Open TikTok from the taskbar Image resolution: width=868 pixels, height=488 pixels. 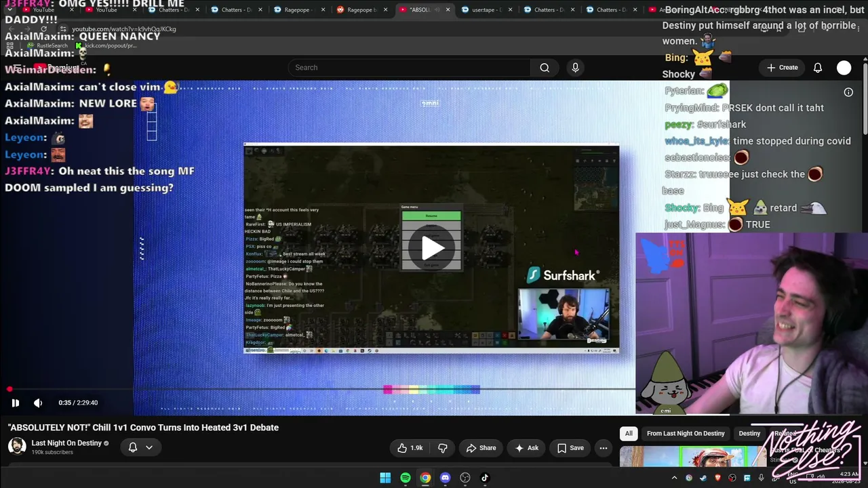485,478
